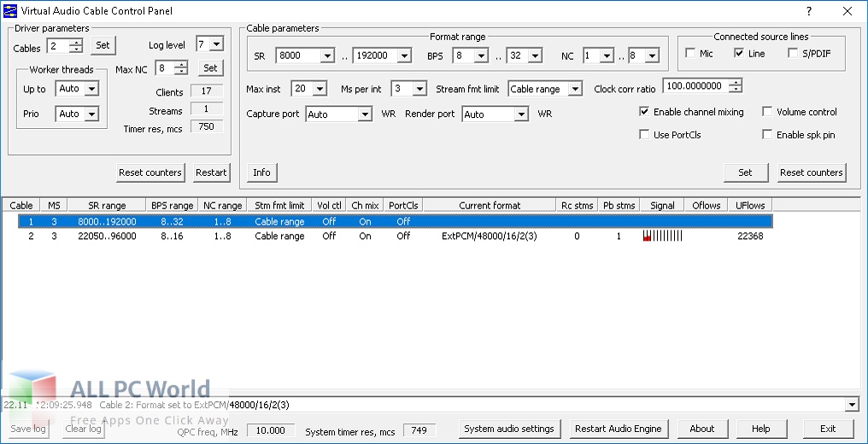The height and width of the screenshot is (444, 868).
Task: Open System audio settings
Action: pos(508,429)
